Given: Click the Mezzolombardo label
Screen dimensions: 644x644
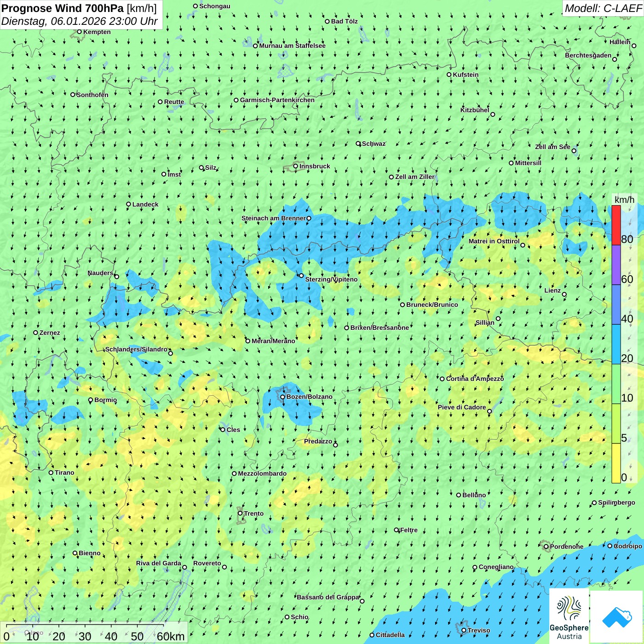Looking at the screenshot, I should point(262,473).
